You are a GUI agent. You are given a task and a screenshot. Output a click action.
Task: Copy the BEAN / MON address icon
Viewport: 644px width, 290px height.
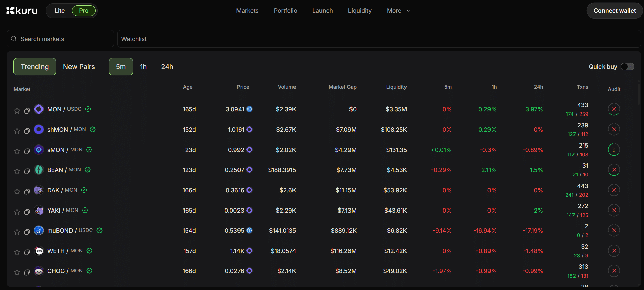coord(27,171)
